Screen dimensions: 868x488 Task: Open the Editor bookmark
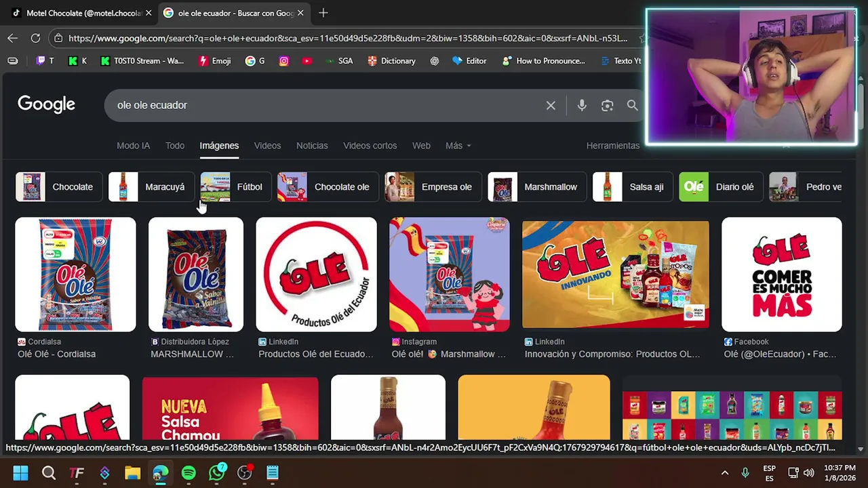[x=469, y=61]
